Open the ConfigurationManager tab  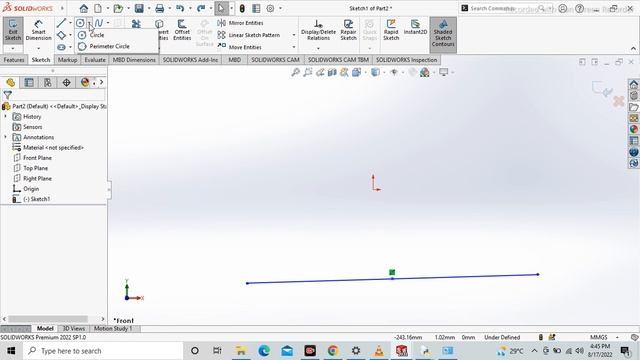click(48, 82)
